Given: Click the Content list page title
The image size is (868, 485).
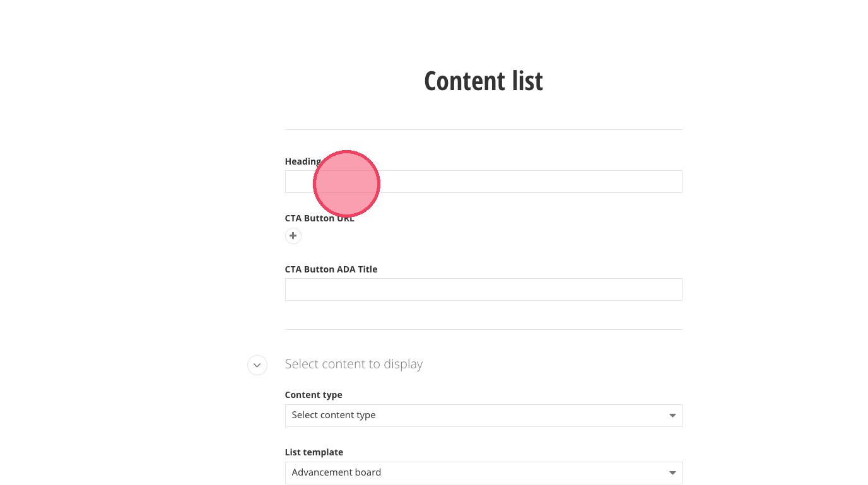Looking at the screenshot, I should [x=483, y=81].
